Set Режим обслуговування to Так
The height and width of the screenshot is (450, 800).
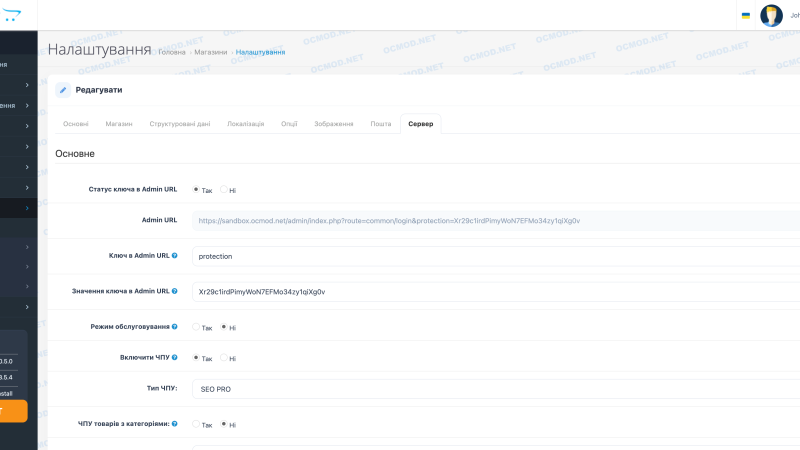tap(196, 327)
